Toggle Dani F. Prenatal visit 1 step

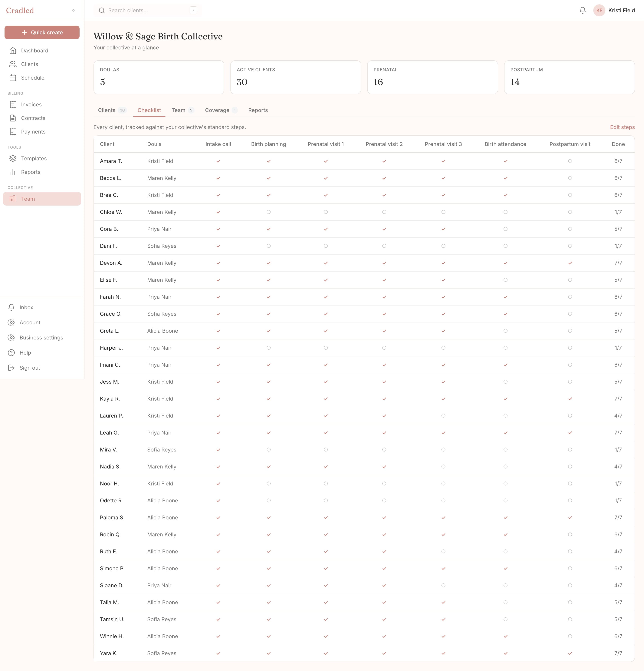click(x=326, y=246)
